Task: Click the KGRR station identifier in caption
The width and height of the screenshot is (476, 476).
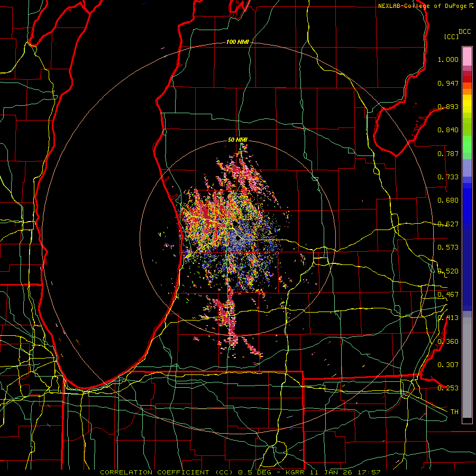Action: (x=296, y=472)
